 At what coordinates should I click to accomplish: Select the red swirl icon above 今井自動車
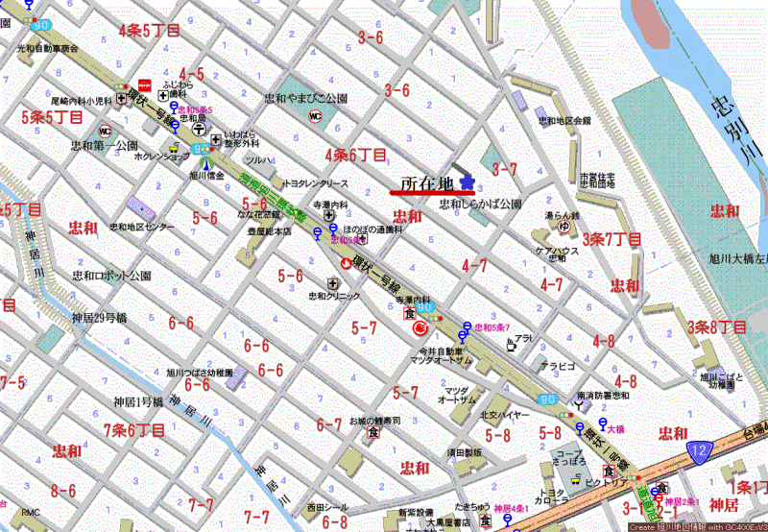click(420, 327)
